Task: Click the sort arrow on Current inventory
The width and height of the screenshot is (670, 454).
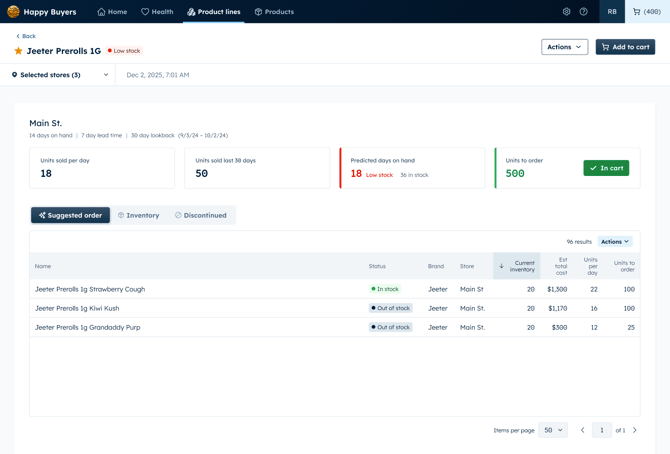Action: click(502, 266)
